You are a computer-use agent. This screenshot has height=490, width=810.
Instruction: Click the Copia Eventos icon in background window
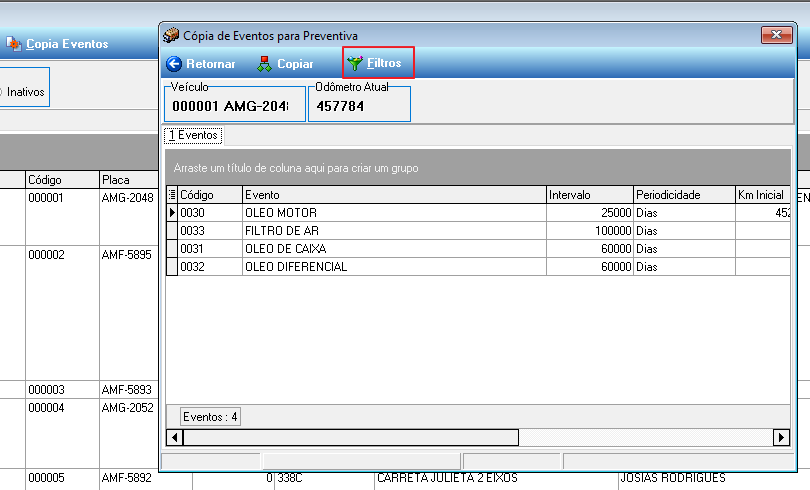click(x=13, y=44)
